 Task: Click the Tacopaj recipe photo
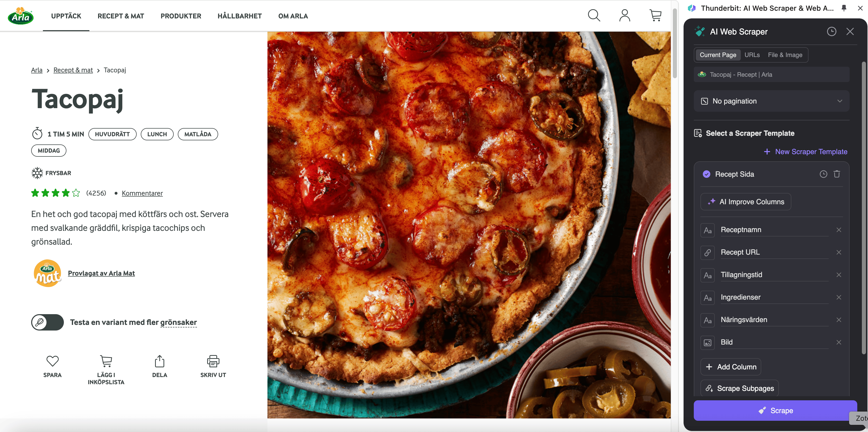pos(469,225)
